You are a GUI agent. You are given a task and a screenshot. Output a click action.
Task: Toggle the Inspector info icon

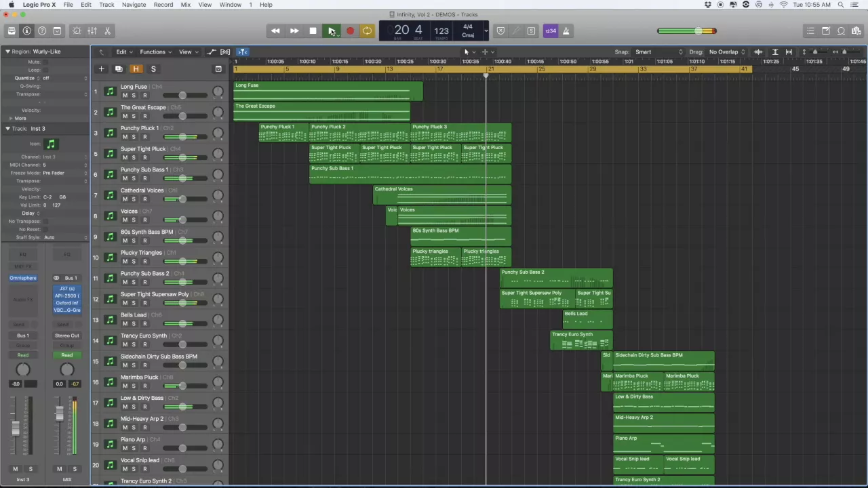(x=27, y=30)
